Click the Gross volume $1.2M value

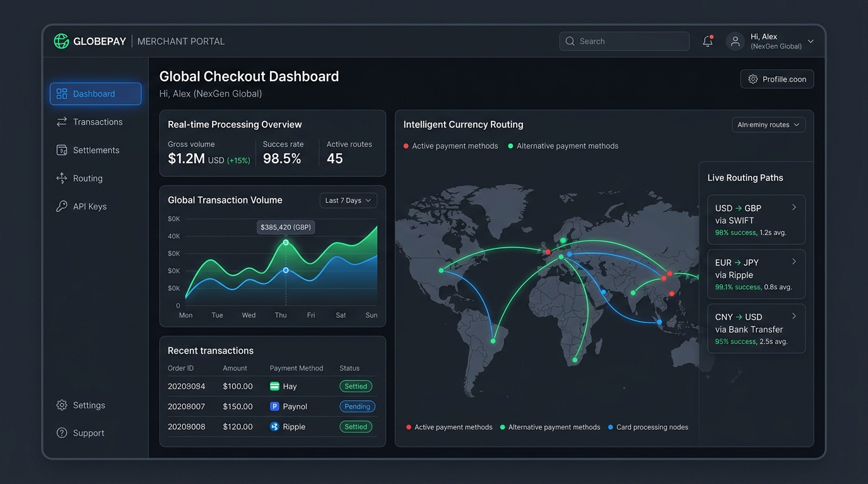tap(187, 159)
